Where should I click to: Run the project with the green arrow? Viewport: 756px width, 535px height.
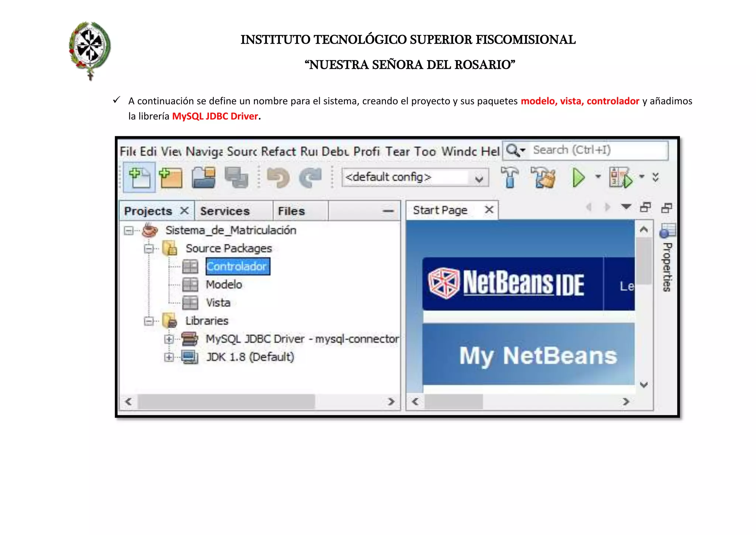point(578,178)
